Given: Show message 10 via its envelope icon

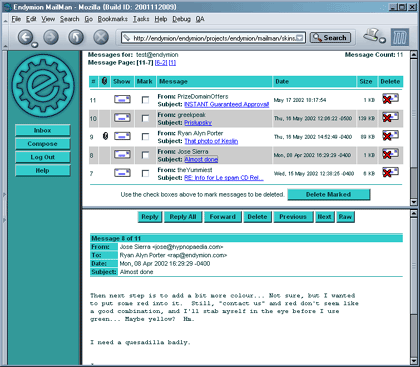Looking at the screenshot, I should (x=122, y=118).
